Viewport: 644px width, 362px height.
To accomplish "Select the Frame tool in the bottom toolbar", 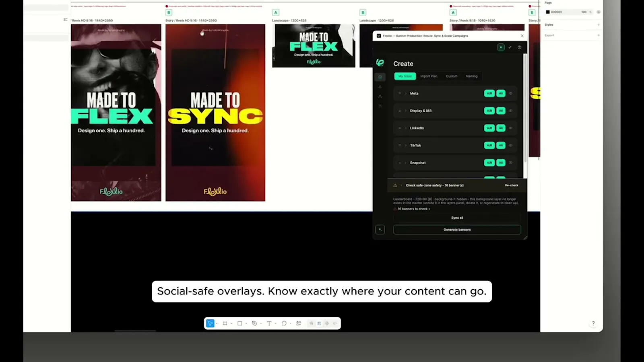I will point(225,323).
